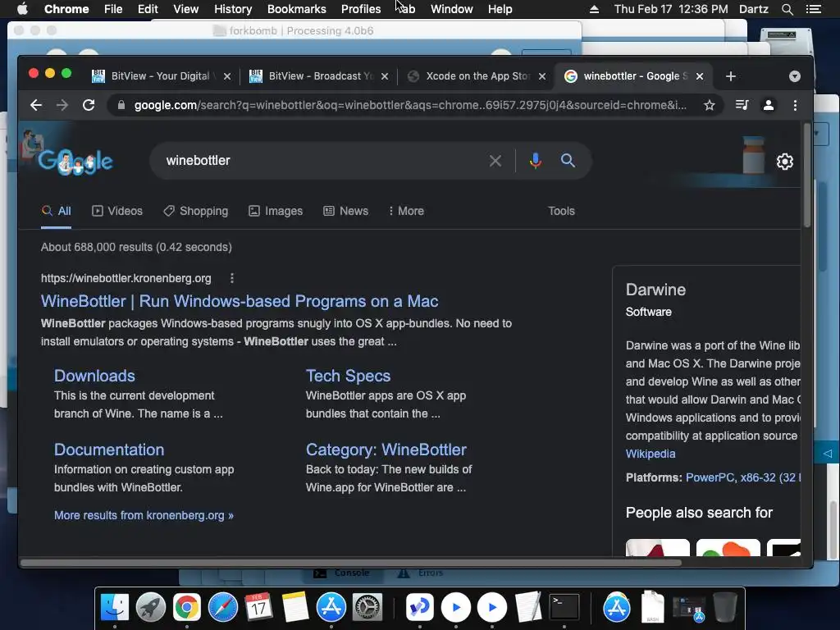Open options for the winebottler.kronenberg.org result

pos(232,278)
